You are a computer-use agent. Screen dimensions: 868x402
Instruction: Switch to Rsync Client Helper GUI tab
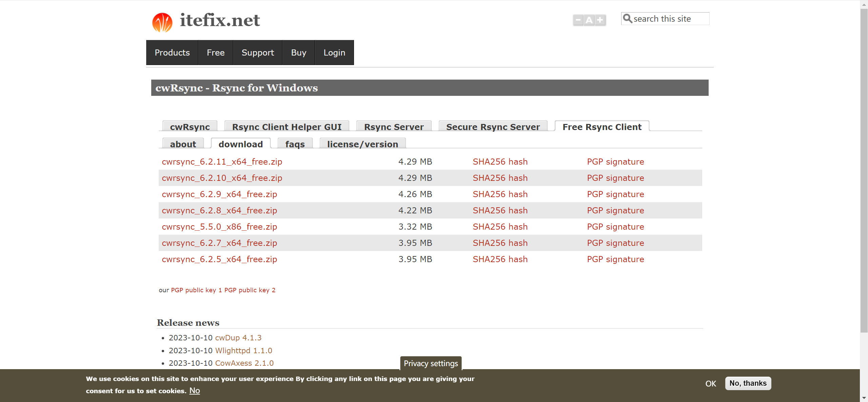tap(287, 127)
